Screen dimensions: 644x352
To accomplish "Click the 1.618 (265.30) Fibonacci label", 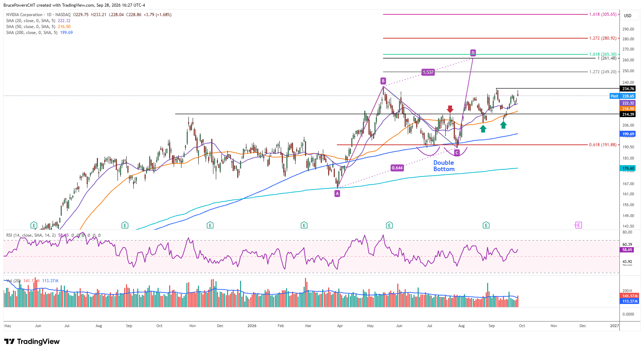I will coord(603,54).
